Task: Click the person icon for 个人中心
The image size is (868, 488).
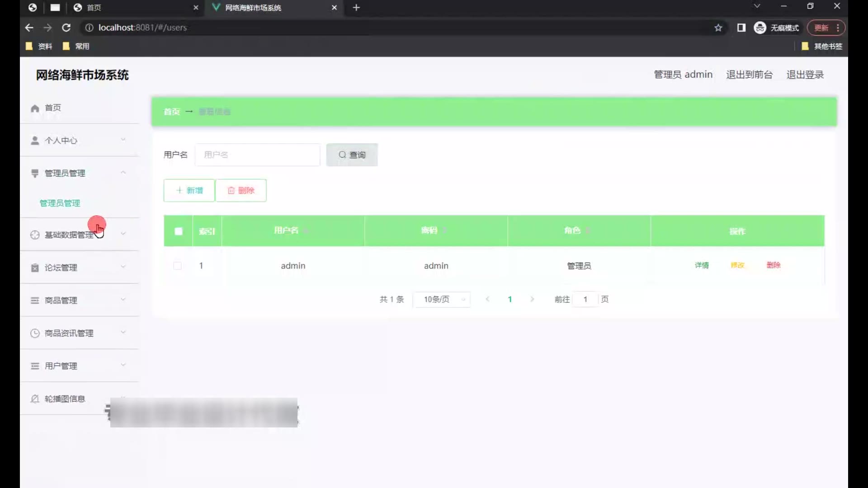Action: pyautogui.click(x=35, y=141)
